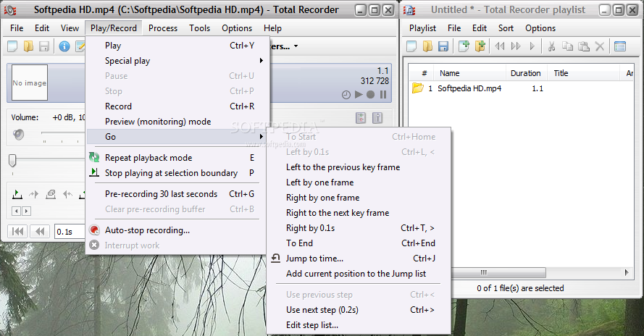The image size is (644, 336).
Task: Click add file icon with green plus
Action: (464, 46)
